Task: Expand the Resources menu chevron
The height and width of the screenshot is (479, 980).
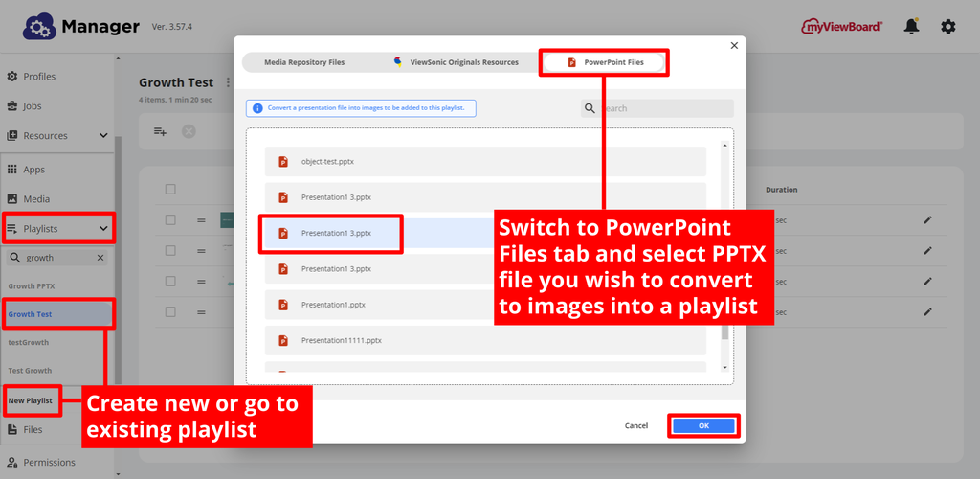Action: tap(103, 136)
